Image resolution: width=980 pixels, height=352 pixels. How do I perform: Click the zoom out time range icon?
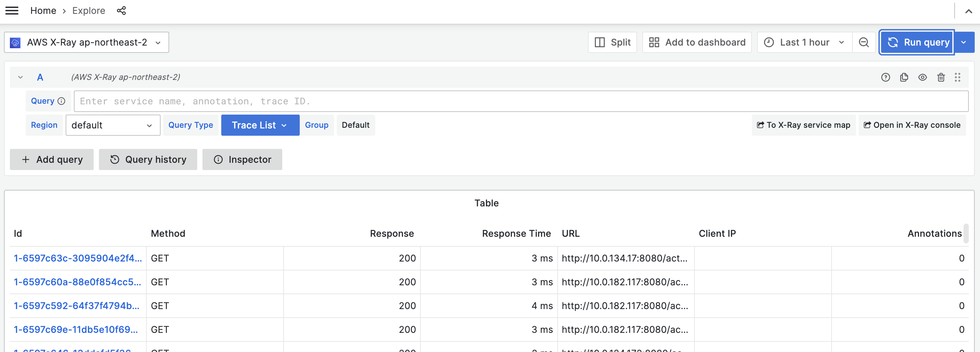point(864,42)
